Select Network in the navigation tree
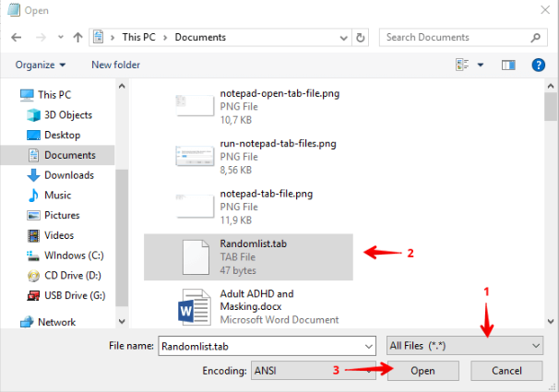559x392 pixels. 56,322
